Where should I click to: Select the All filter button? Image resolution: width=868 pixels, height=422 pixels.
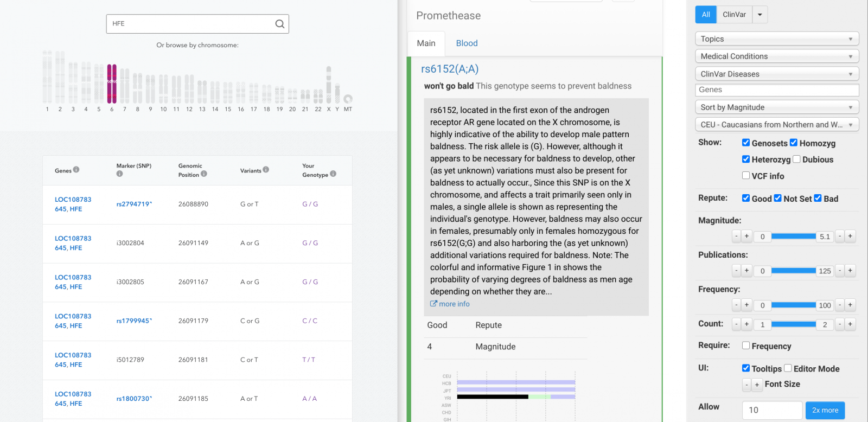point(706,15)
